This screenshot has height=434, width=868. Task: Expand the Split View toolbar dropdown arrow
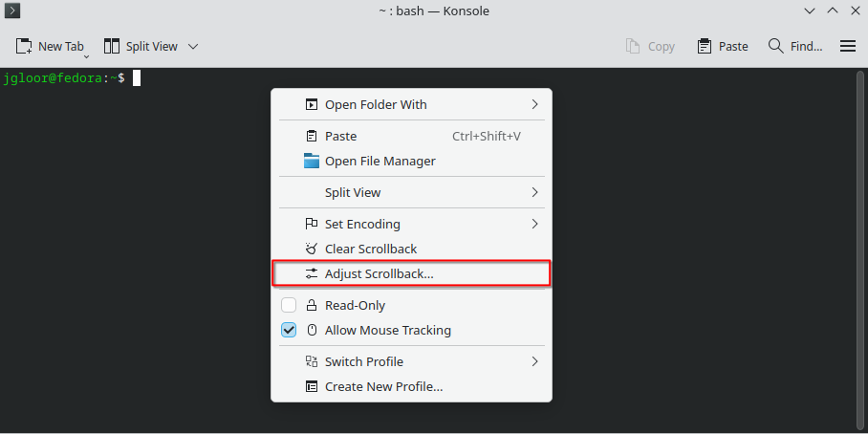point(193,46)
